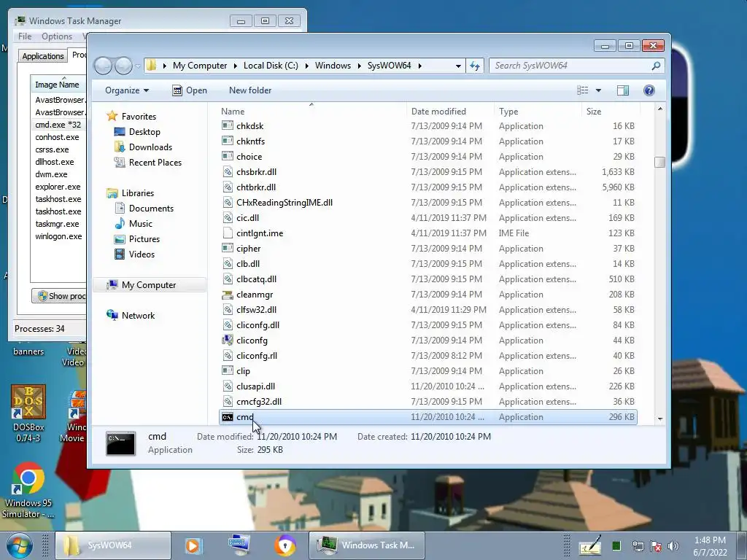Screen dimensions: 747x560
Task: Launch Avast Secure Browser from the taskbar
Action: pos(285,545)
